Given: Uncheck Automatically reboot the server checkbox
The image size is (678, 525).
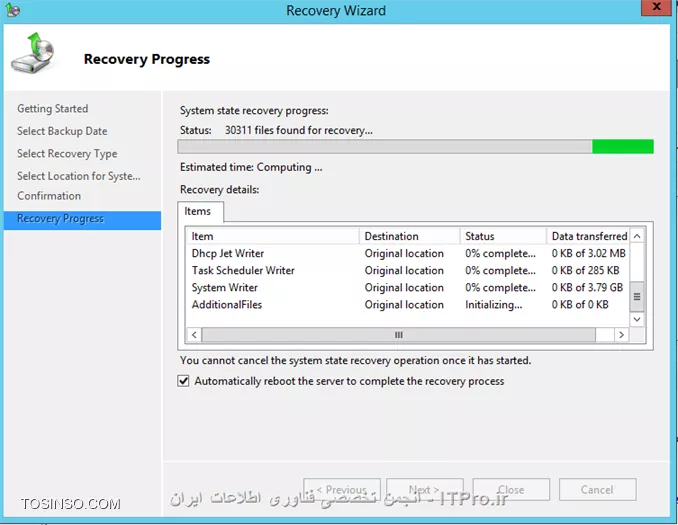Looking at the screenshot, I should (183, 381).
